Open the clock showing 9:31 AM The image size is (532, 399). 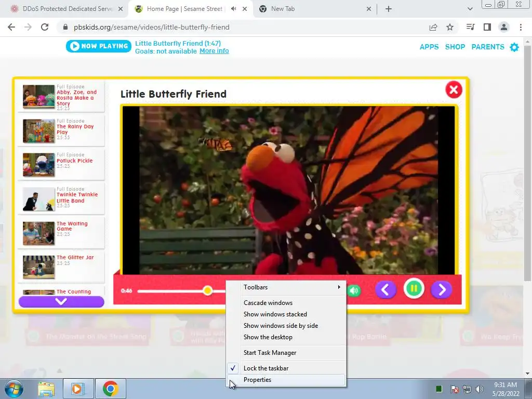(x=506, y=389)
